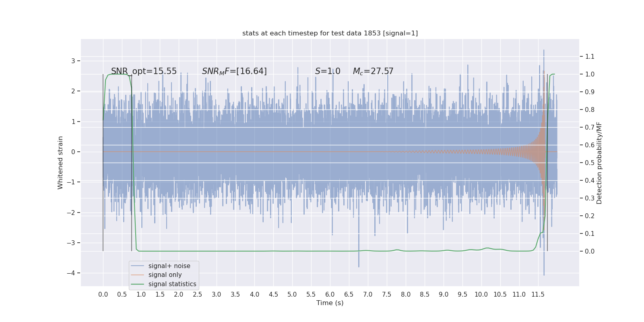This screenshot has height=322, width=644.
Task: Click the 'signal+ noise' legend entry
Action: coord(169,266)
